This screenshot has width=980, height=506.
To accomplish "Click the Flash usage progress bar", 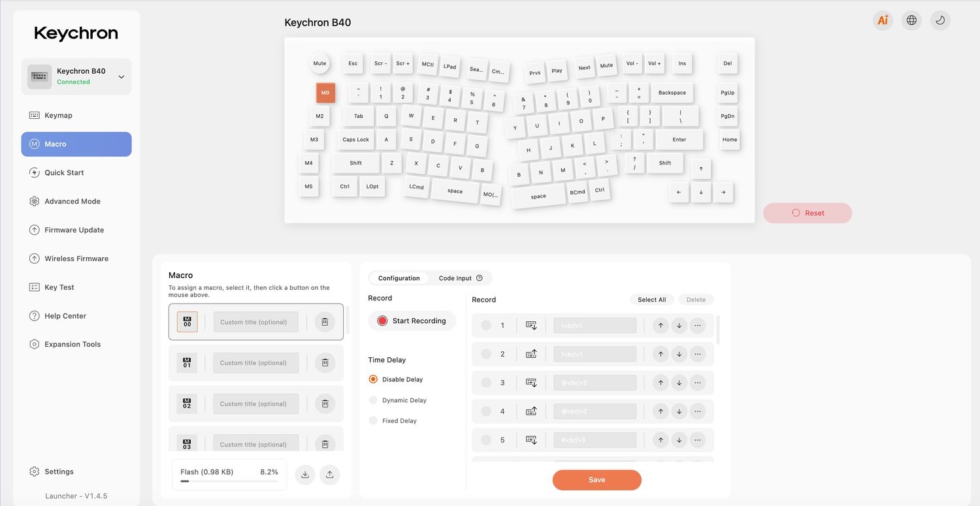I will click(229, 481).
